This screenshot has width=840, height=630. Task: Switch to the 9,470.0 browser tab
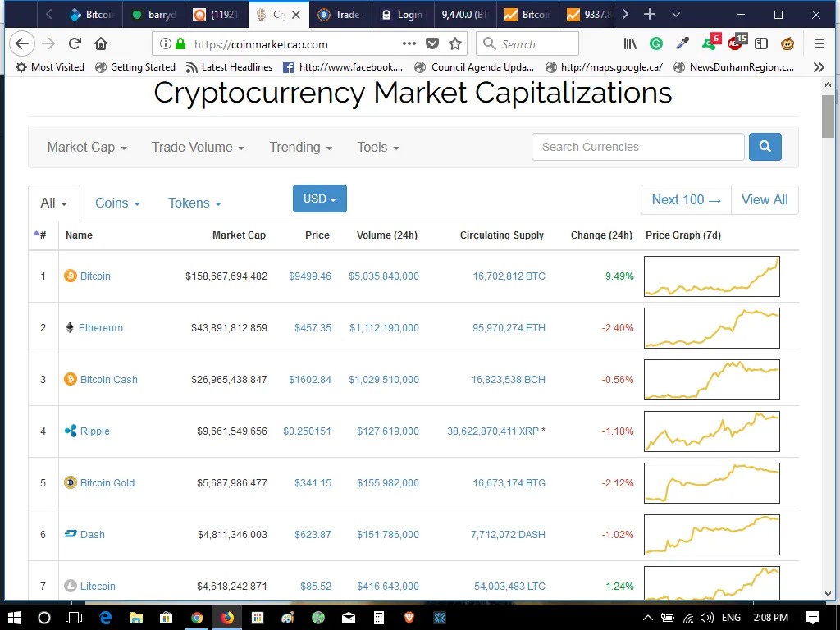[464, 15]
